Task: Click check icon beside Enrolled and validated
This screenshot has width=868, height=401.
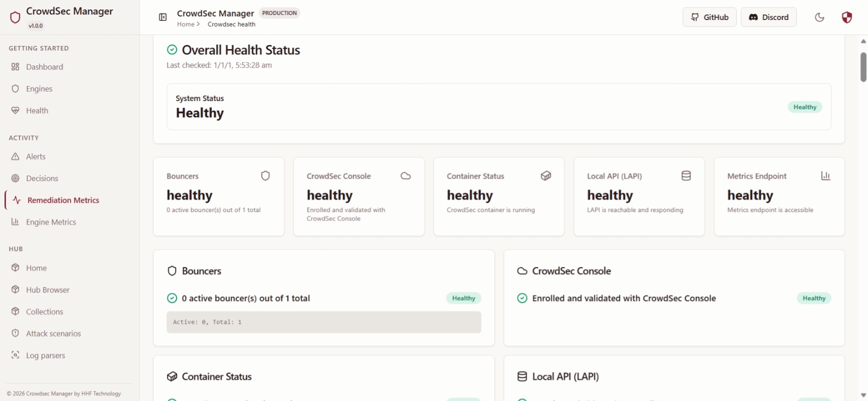Action: (x=522, y=298)
